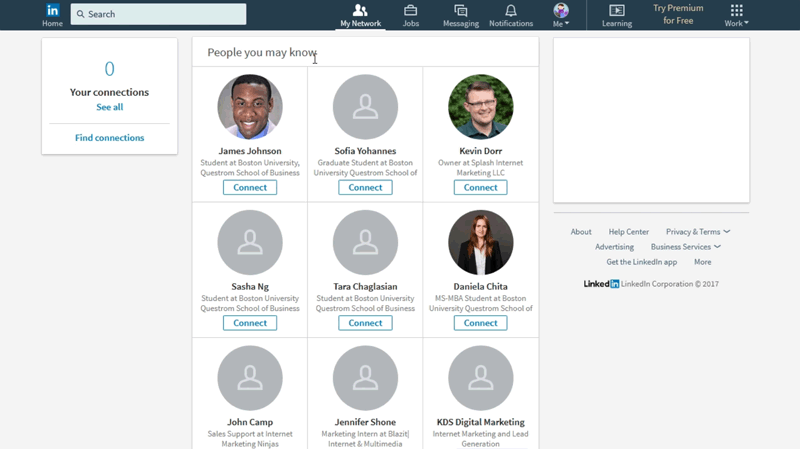Check the Notifications bell icon
This screenshot has height=449, width=800.
(511, 10)
